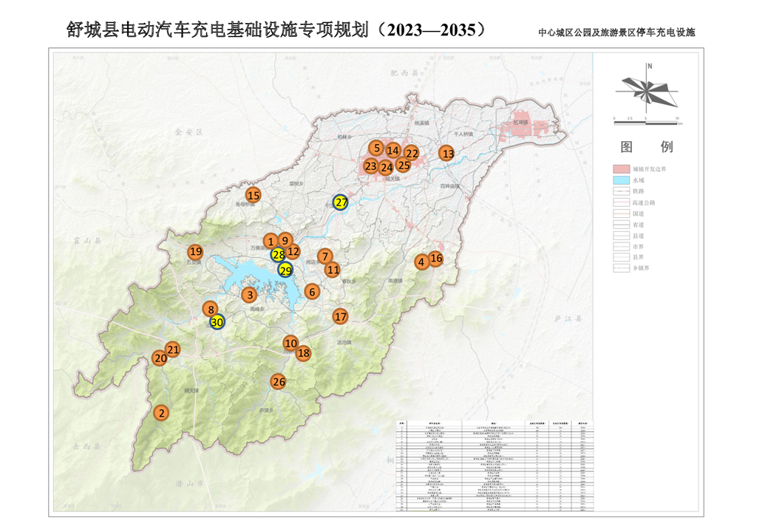Click the pink 城镇开发边界 legend swatch
The width and height of the screenshot is (768, 532).
pos(621,169)
